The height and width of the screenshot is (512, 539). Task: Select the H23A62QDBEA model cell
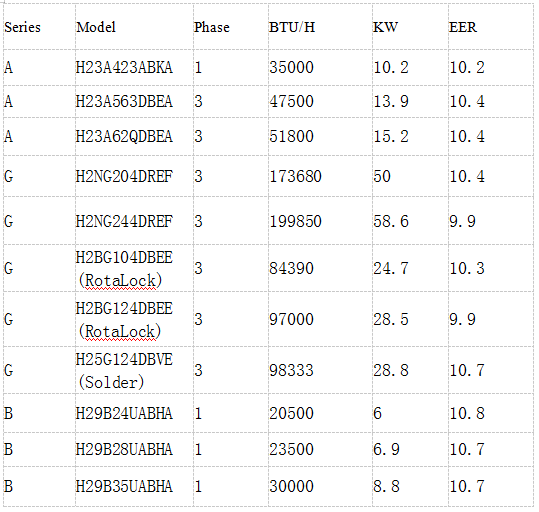point(134,137)
